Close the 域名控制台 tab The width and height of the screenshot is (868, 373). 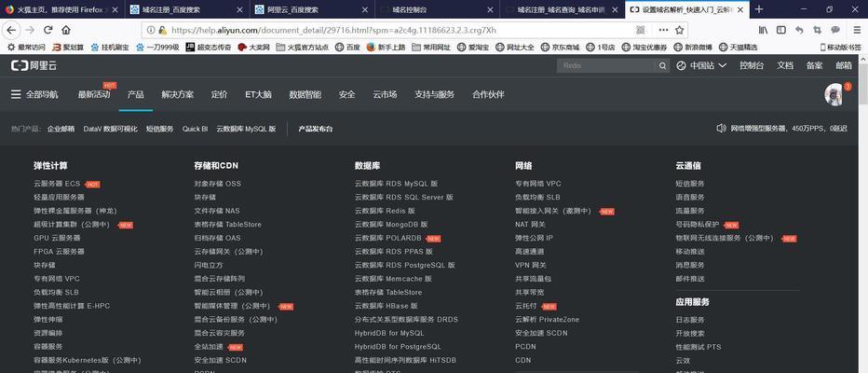pyautogui.click(x=490, y=10)
